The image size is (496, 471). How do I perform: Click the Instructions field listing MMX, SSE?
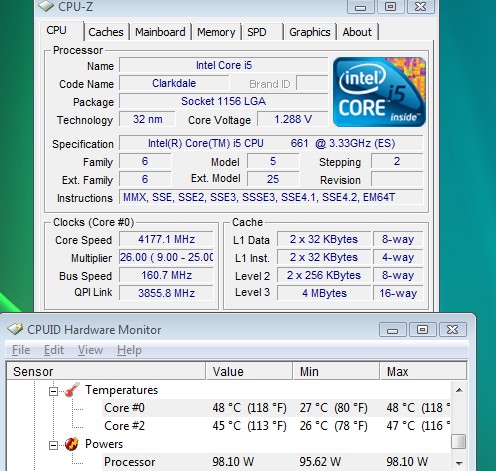(271, 197)
